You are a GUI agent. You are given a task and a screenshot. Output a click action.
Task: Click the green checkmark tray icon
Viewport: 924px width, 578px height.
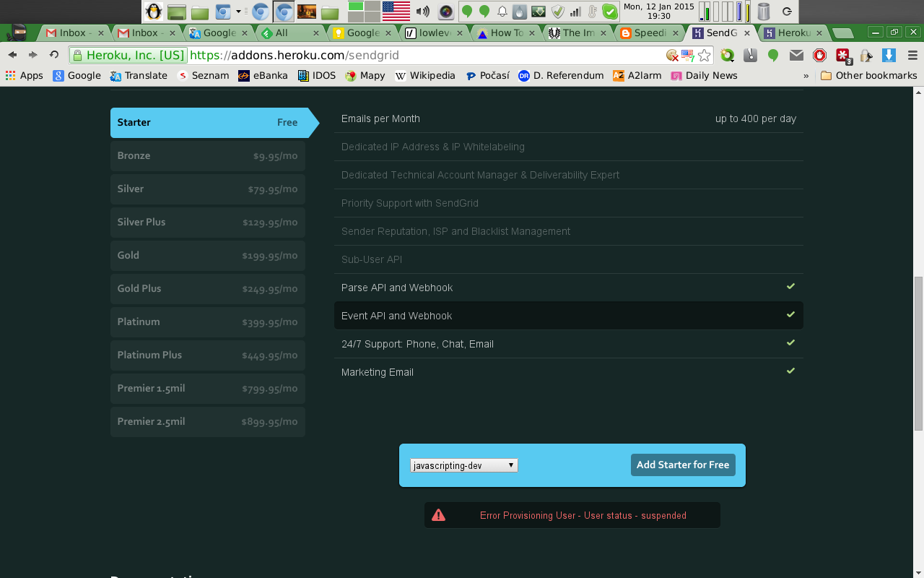click(x=611, y=11)
